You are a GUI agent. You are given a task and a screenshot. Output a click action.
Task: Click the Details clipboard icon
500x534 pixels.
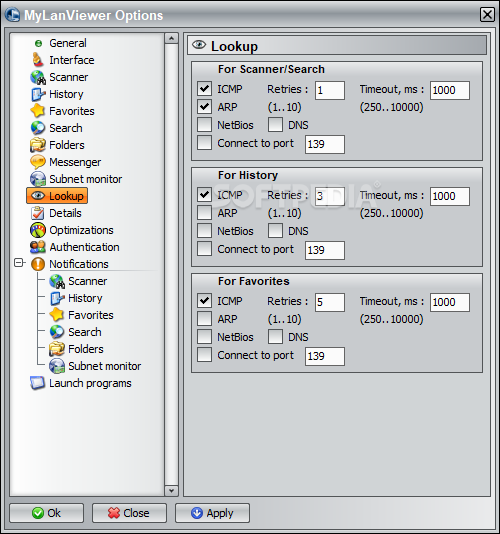(x=37, y=213)
